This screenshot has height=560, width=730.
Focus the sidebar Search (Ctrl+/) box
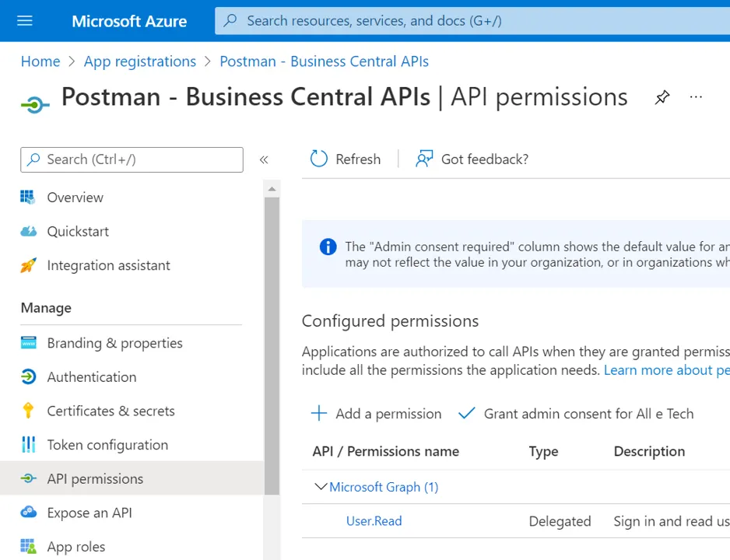[x=132, y=159]
